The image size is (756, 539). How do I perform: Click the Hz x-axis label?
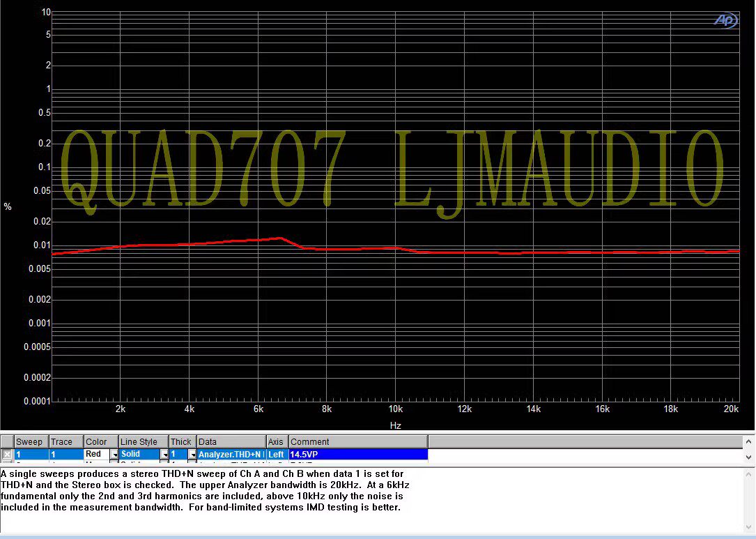[395, 425]
